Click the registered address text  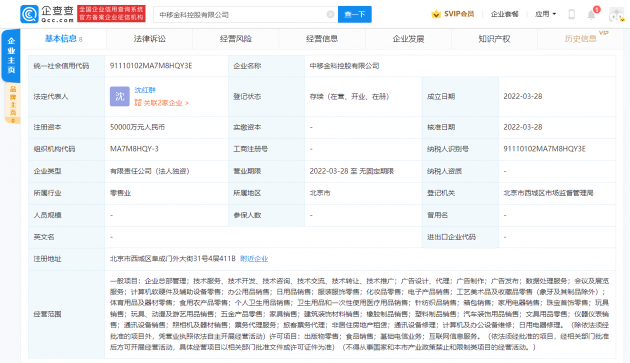click(173, 258)
